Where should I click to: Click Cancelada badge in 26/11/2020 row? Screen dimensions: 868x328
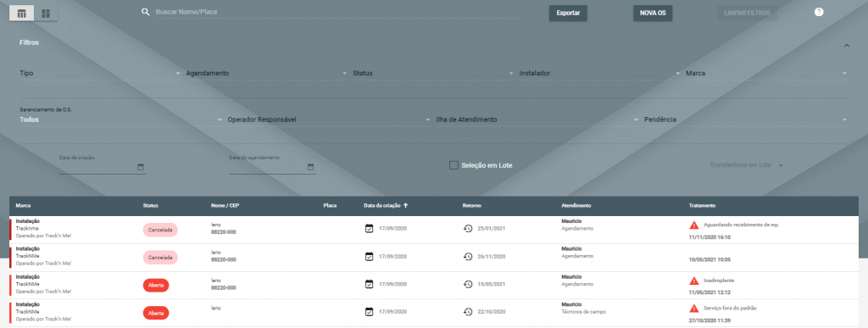point(160,257)
